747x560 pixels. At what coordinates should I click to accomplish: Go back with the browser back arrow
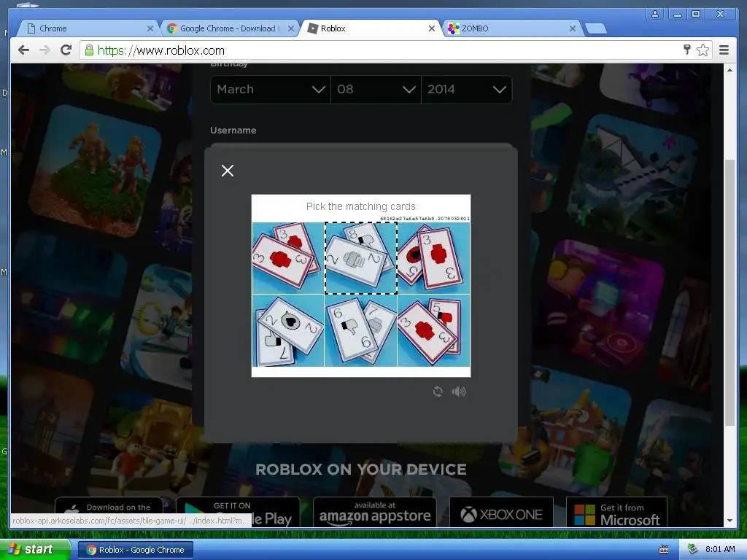(x=23, y=50)
